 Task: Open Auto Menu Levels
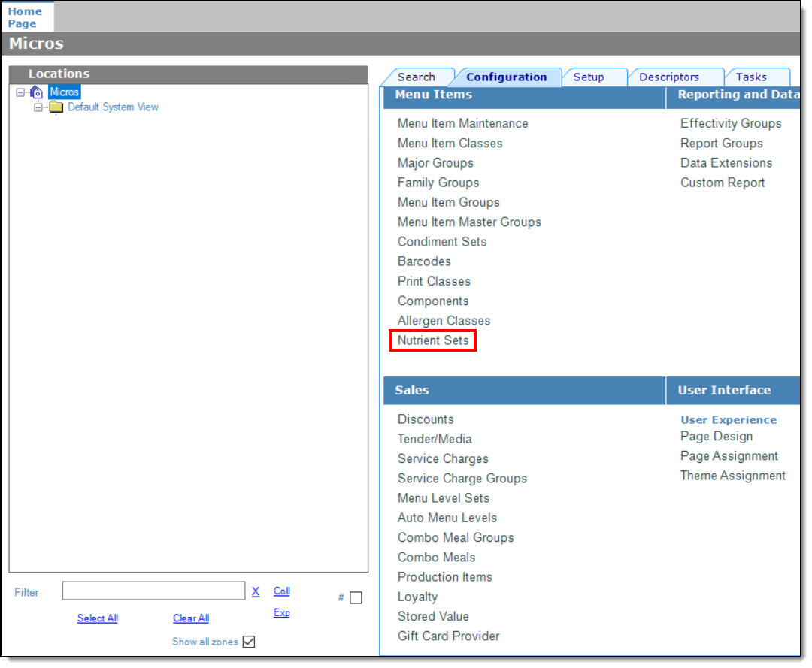click(447, 518)
